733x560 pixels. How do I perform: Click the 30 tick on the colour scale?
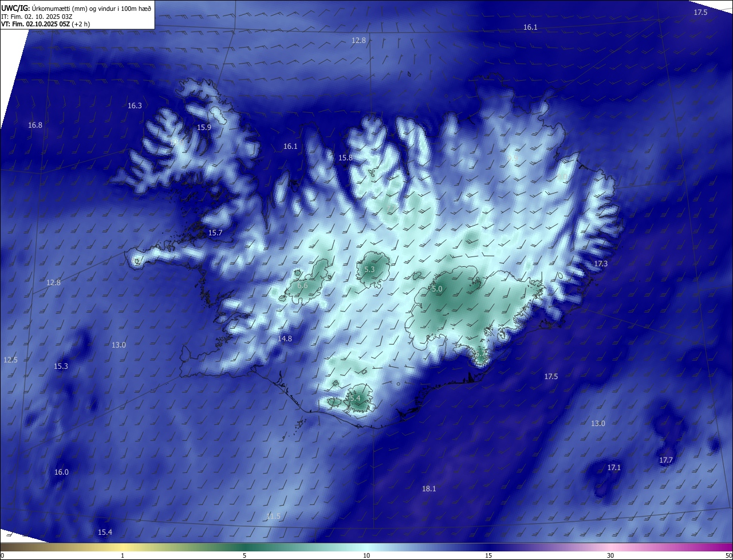pyautogui.click(x=610, y=555)
